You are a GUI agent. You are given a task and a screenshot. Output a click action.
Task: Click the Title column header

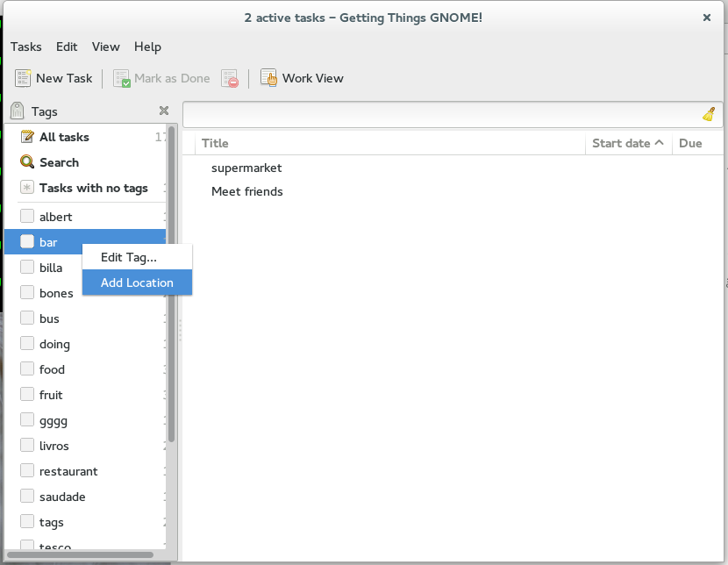point(390,143)
